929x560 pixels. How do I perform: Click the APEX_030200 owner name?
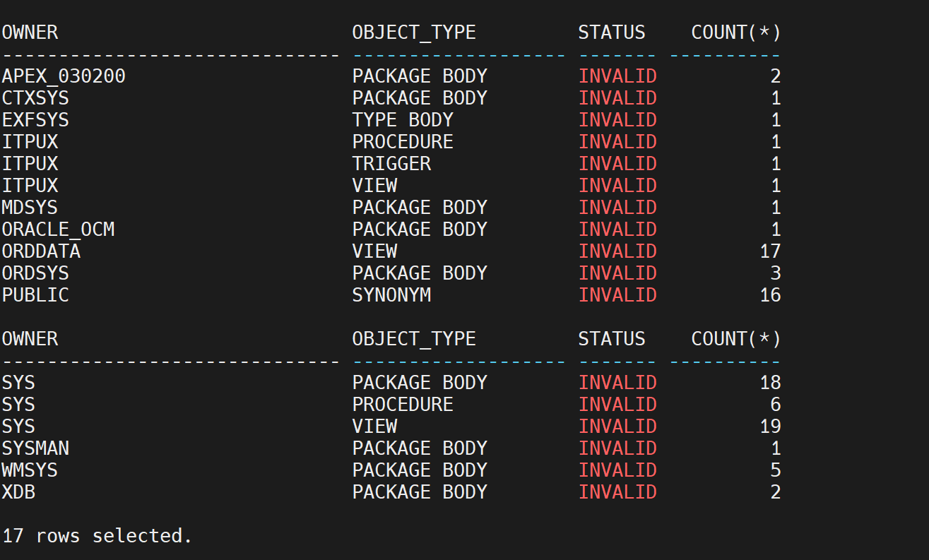(64, 76)
